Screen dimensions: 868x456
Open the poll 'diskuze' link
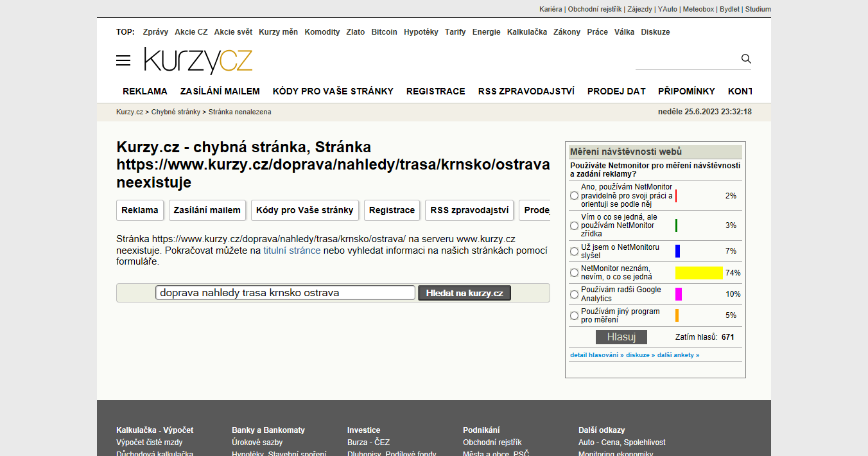[x=640, y=355]
